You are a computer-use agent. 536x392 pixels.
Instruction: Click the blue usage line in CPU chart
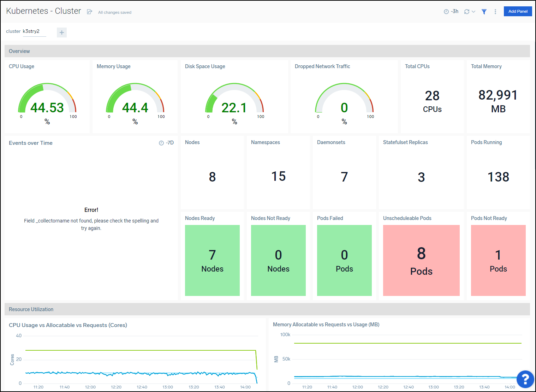(x=141, y=373)
